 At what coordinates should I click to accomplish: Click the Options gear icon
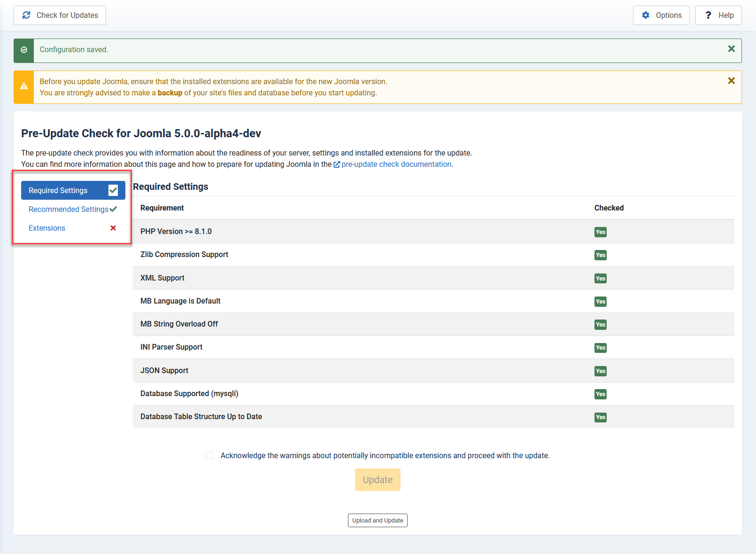tap(646, 16)
